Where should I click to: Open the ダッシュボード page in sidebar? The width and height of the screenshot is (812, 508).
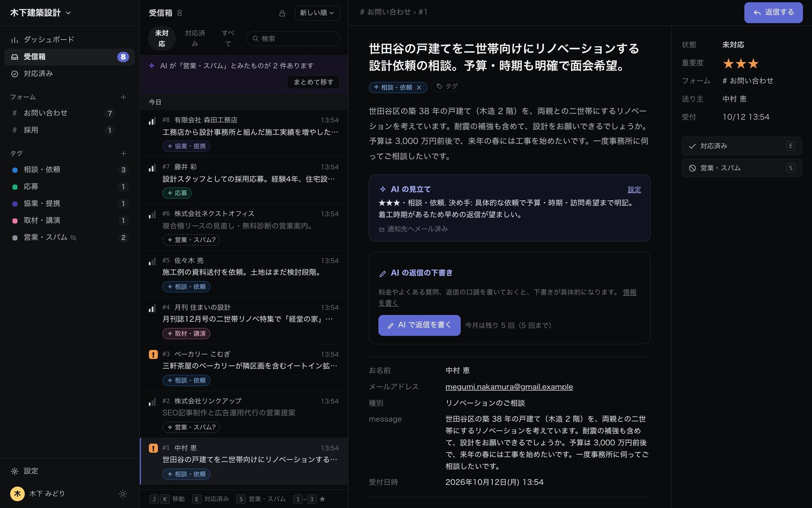(69, 39)
